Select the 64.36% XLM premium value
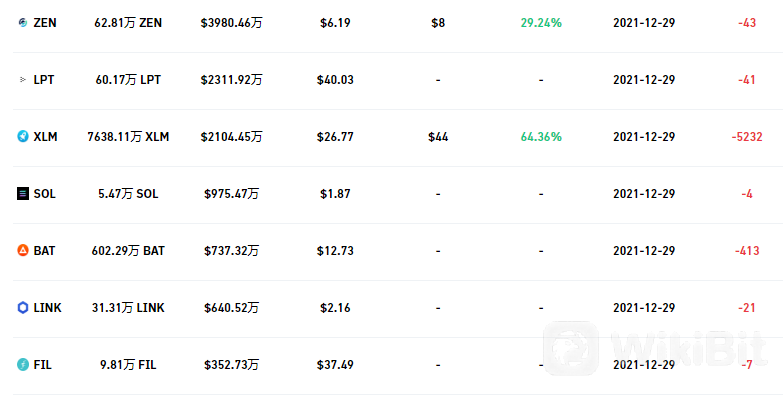 (x=541, y=137)
